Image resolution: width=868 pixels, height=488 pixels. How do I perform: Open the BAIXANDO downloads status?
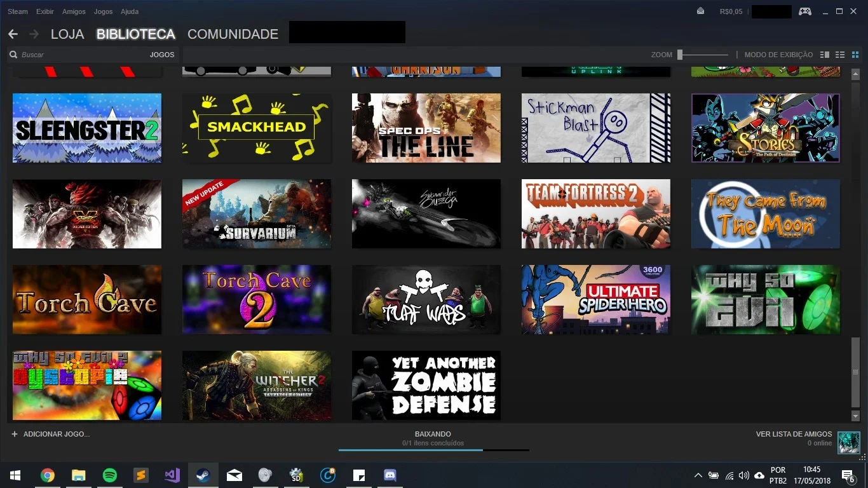[x=433, y=434]
